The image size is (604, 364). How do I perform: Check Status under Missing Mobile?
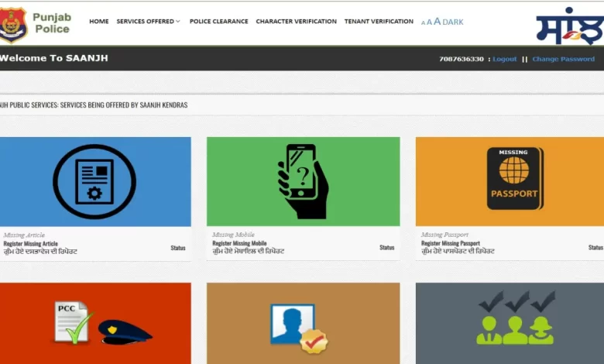coord(386,248)
